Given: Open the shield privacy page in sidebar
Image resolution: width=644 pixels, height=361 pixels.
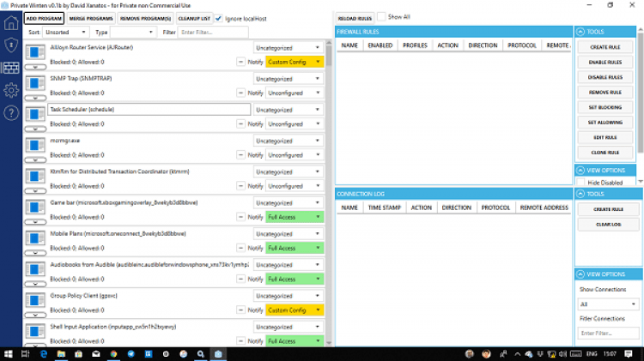Looking at the screenshot, I should [12, 45].
